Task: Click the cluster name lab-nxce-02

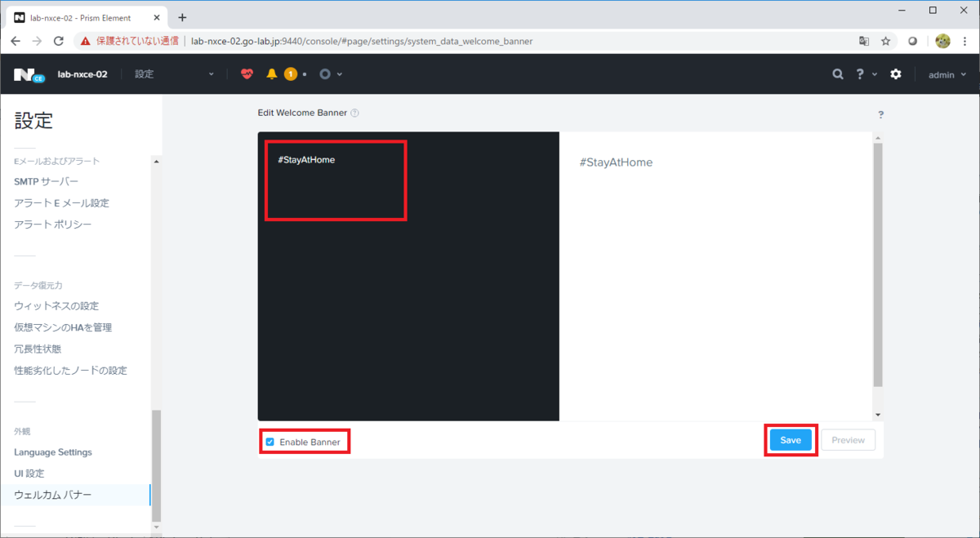Action: [x=82, y=74]
